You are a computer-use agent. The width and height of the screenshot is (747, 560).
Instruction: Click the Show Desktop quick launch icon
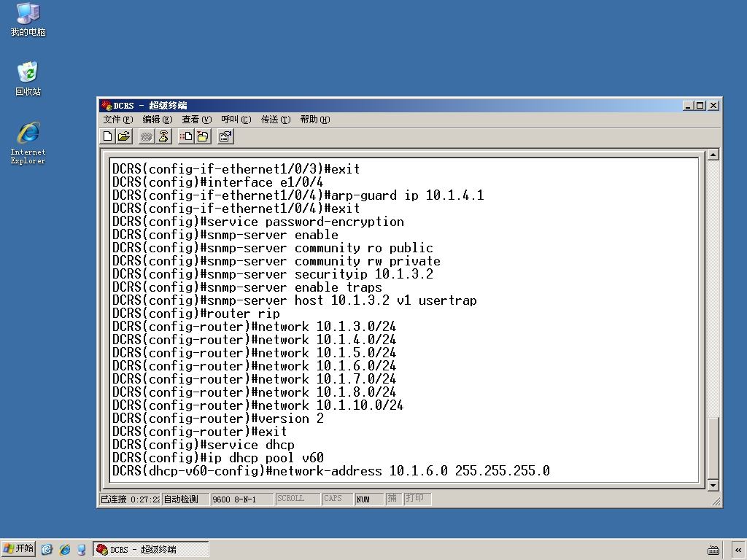point(47,550)
